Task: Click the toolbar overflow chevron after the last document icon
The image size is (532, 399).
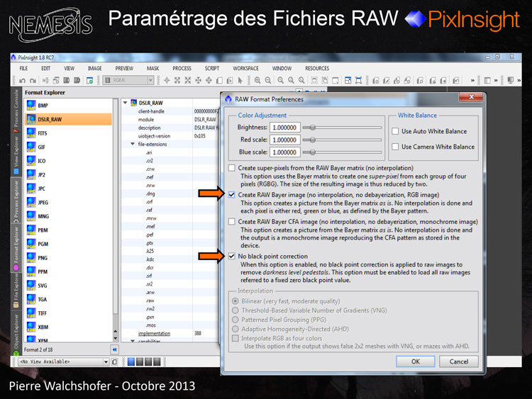Action: 472,80
